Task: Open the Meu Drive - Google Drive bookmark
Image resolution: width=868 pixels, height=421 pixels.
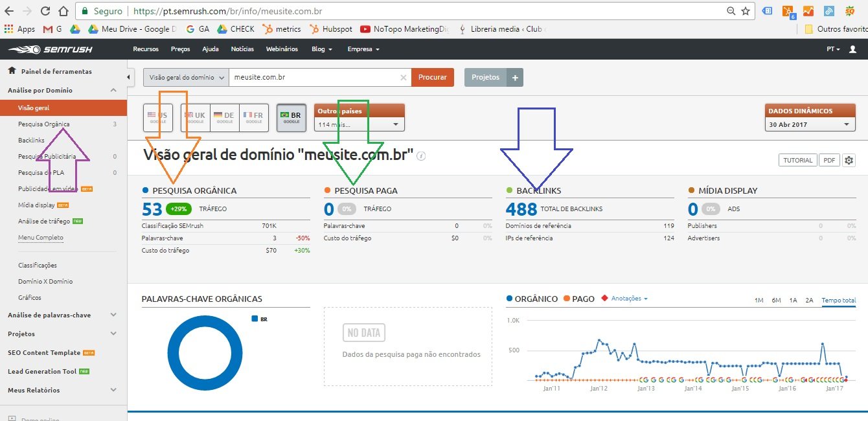Action: click(132, 28)
